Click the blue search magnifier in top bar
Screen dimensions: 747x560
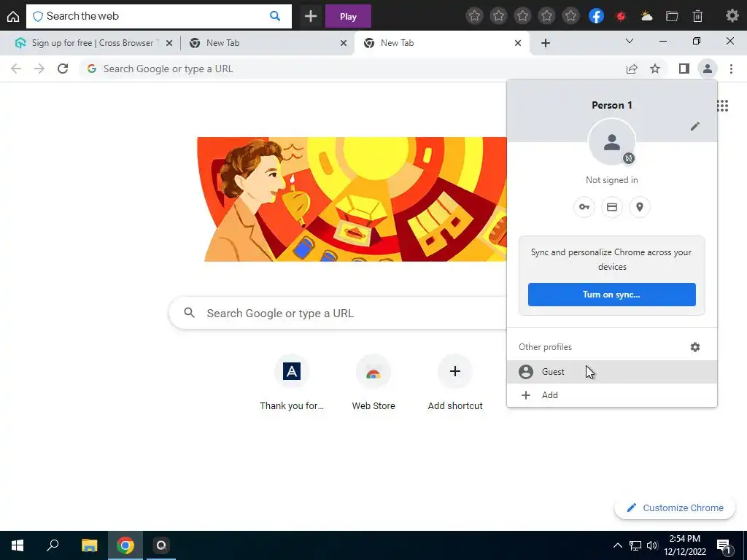(275, 16)
